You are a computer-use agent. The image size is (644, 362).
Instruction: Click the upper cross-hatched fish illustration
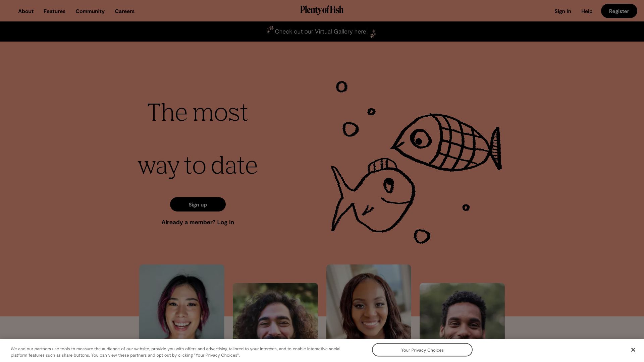pyautogui.click(x=446, y=142)
